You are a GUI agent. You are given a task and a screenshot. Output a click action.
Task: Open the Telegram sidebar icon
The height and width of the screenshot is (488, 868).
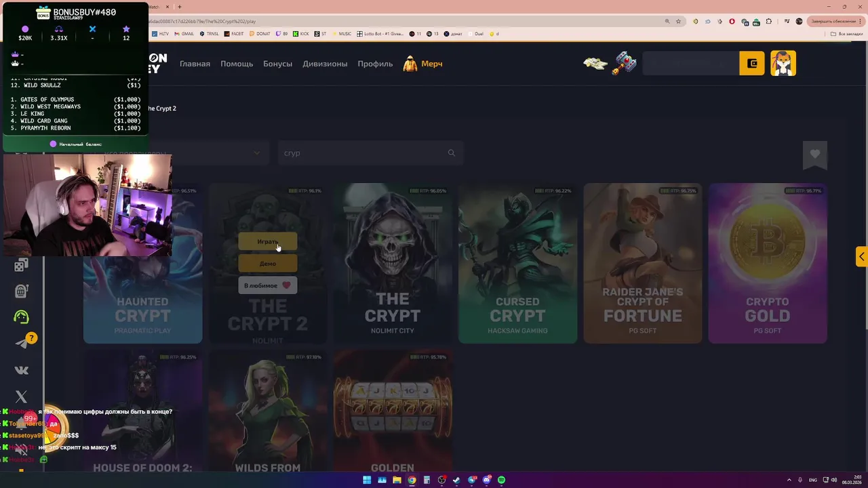(x=23, y=343)
